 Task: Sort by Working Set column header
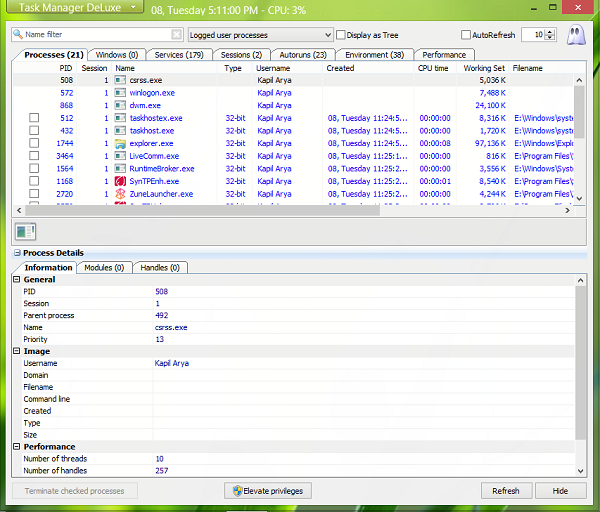(x=484, y=68)
